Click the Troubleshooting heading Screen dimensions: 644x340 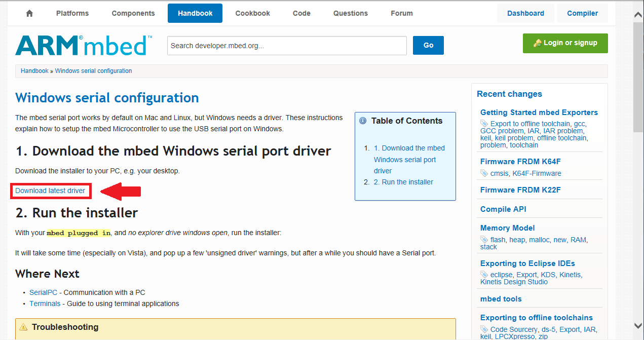(x=65, y=327)
